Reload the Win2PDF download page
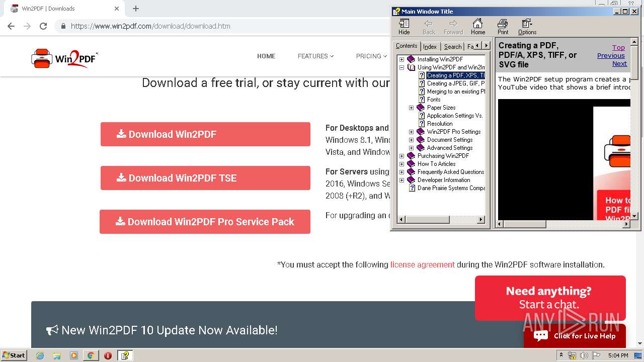This screenshot has height=362, width=644. (43, 26)
